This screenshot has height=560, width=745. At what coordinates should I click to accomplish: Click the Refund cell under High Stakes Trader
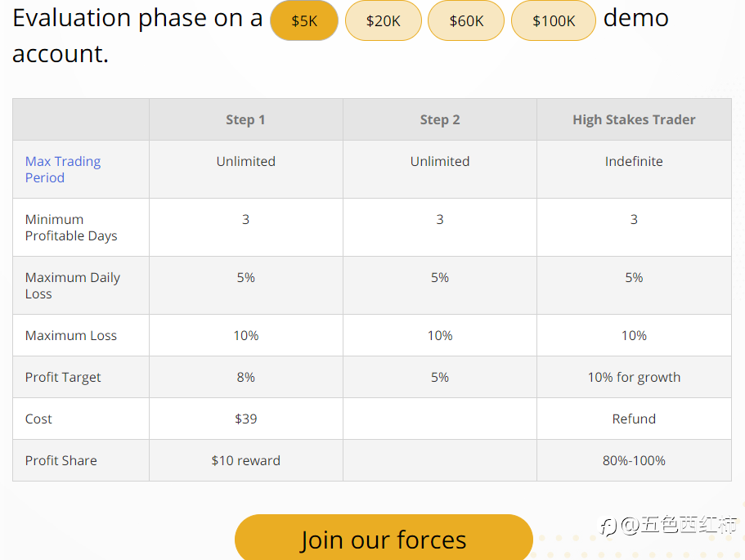click(x=634, y=419)
